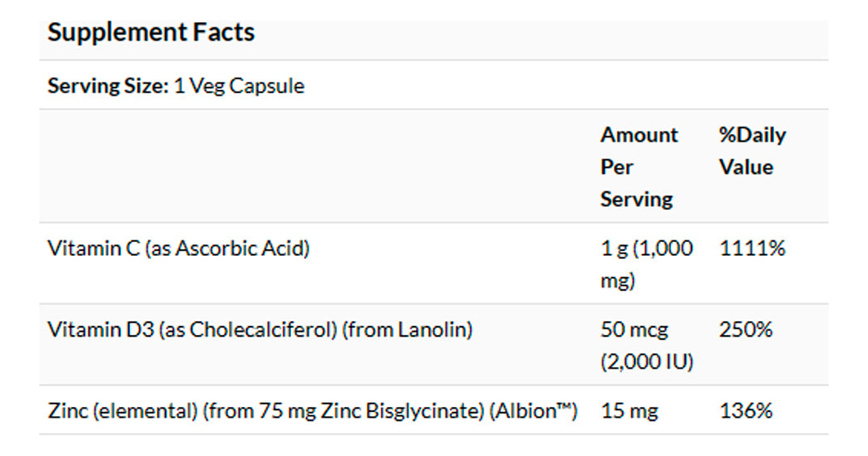Click the 50 mcg (2,000 IU) amount
868x456 pixels.
(647, 346)
